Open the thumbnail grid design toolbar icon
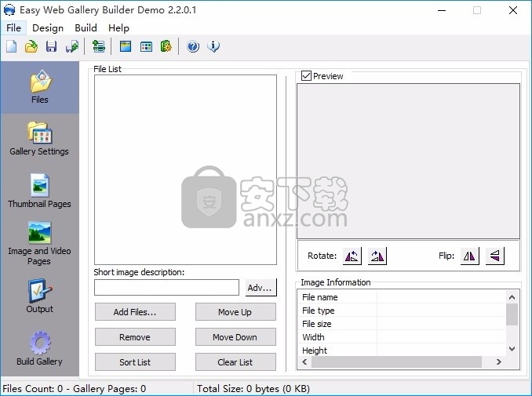The width and height of the screenshot is (532, 396). [x=146, y=46]
